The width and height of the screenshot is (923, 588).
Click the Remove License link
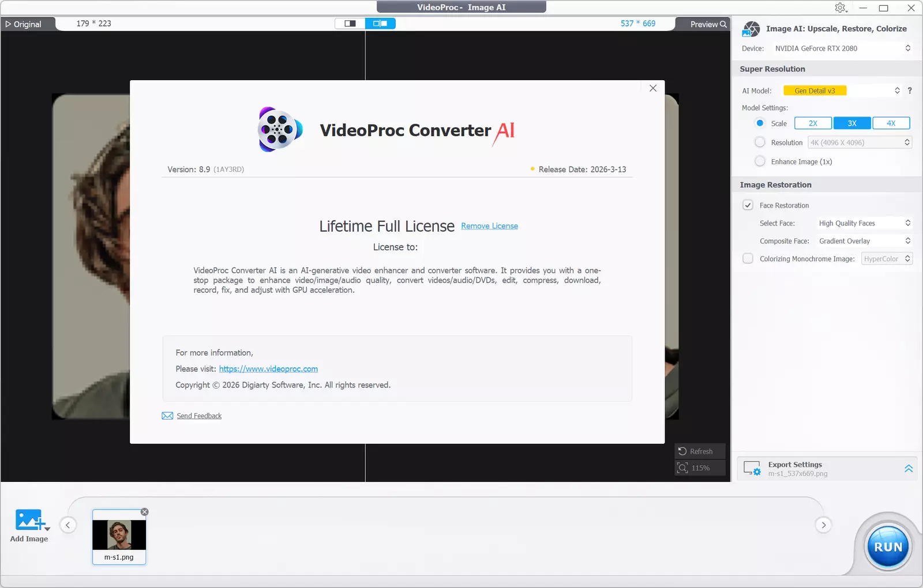tap(489, 226)
